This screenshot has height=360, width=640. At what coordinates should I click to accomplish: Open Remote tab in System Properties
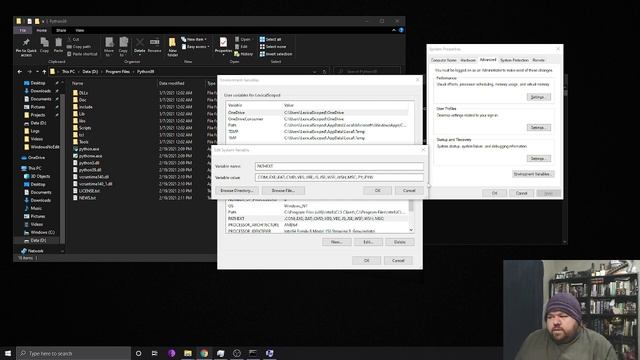pos(538,60)
